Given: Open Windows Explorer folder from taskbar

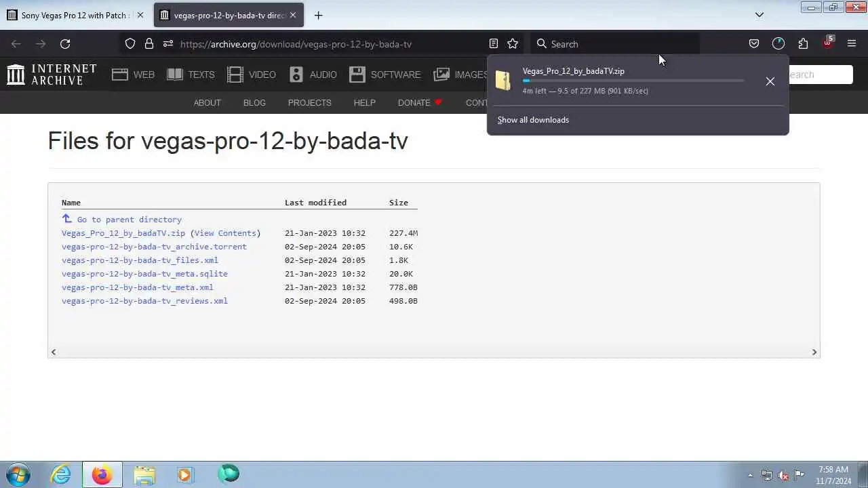Looking at the screenshot, I should [144, 474].
